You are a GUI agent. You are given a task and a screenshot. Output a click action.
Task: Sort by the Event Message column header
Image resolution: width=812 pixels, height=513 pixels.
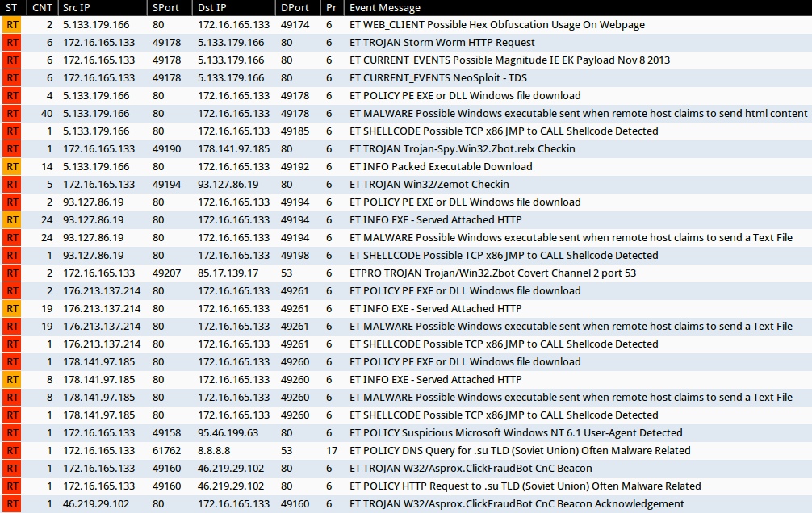point(384,7)
